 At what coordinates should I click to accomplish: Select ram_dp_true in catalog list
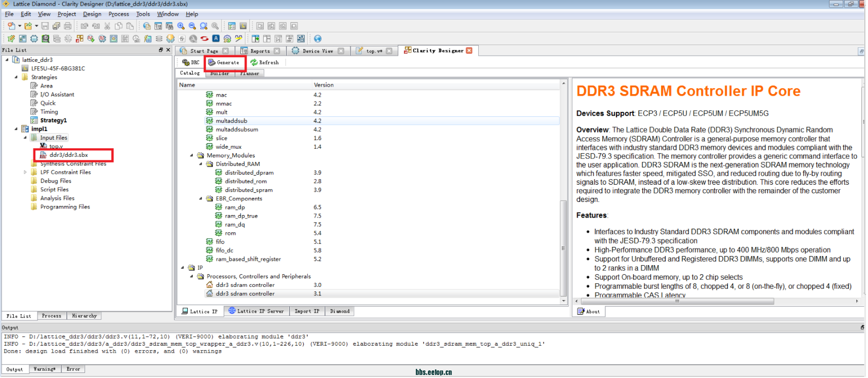[241, 216]
